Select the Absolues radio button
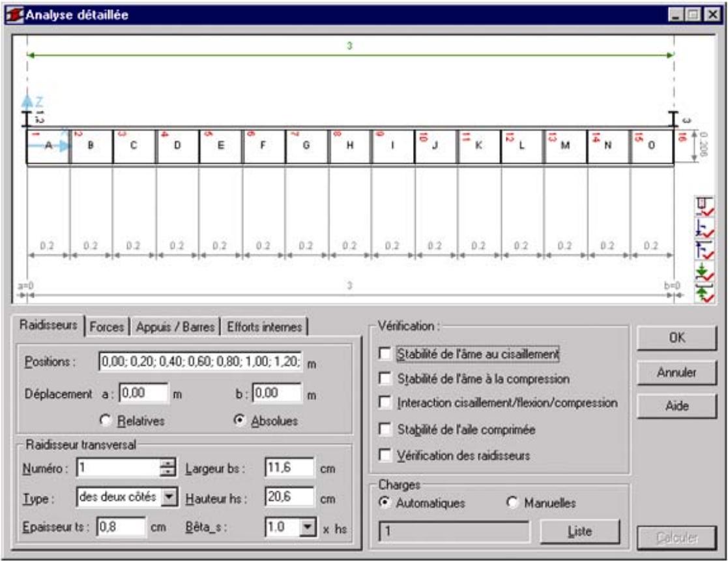This screenshot has height=561, width=728. click(x=240, y=420)
